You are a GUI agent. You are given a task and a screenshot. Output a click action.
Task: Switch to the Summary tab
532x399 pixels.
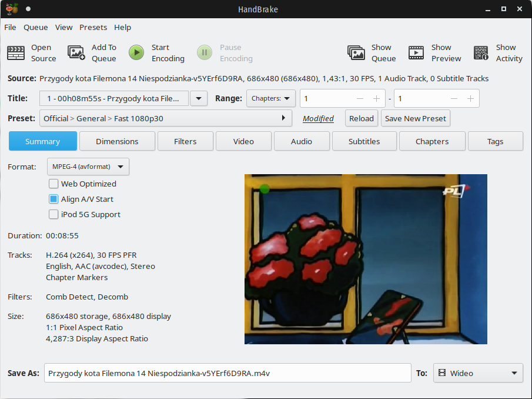click(x=43, y=141)
